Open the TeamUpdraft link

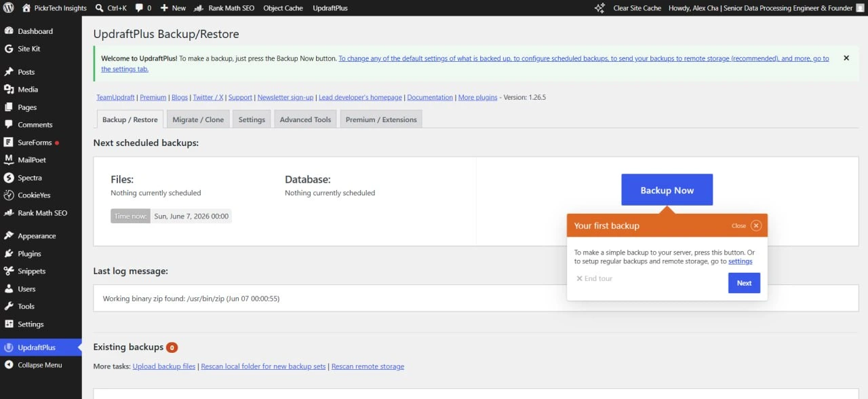[116, 98]
